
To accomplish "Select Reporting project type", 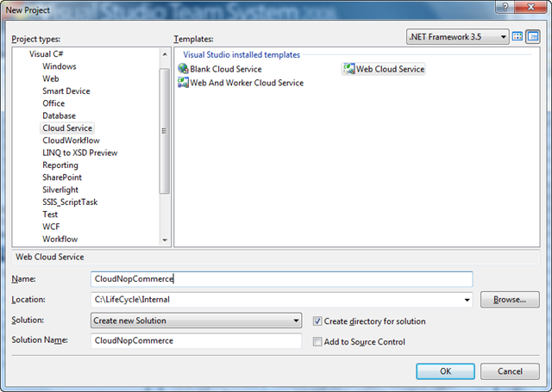I will [x=60, y=165].
